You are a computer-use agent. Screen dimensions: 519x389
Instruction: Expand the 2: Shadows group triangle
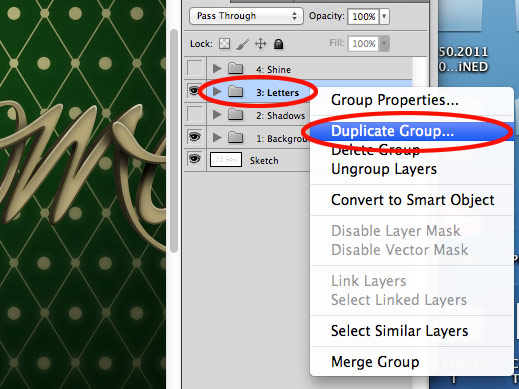[x=217, y=114]
